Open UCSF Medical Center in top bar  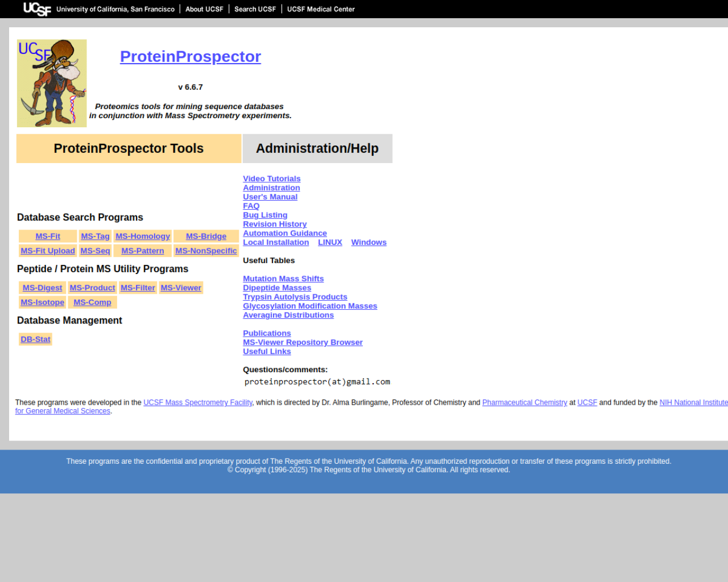click(x=321, y=9)
